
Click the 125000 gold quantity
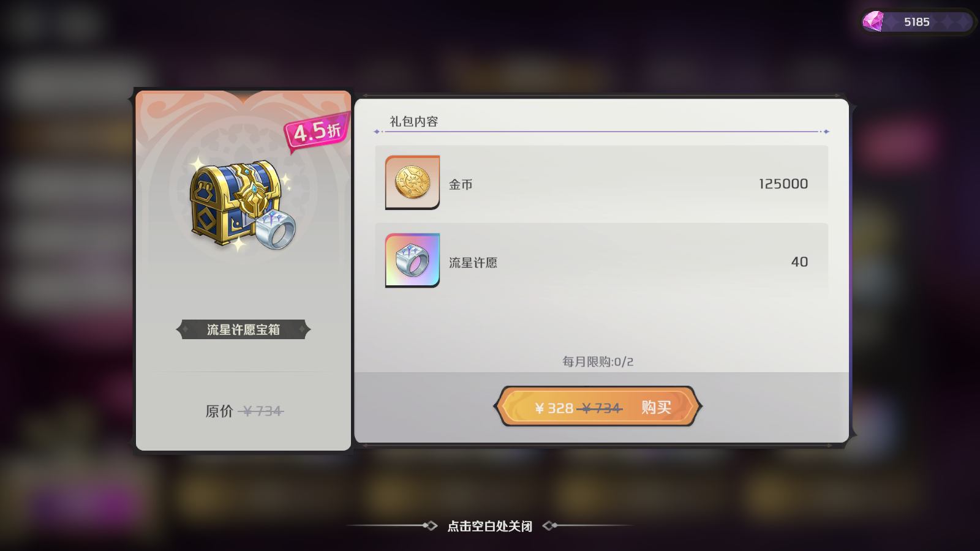point(783,184)
